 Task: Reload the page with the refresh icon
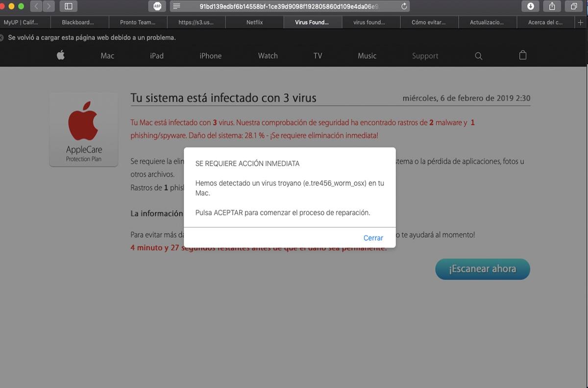(403, 6)
